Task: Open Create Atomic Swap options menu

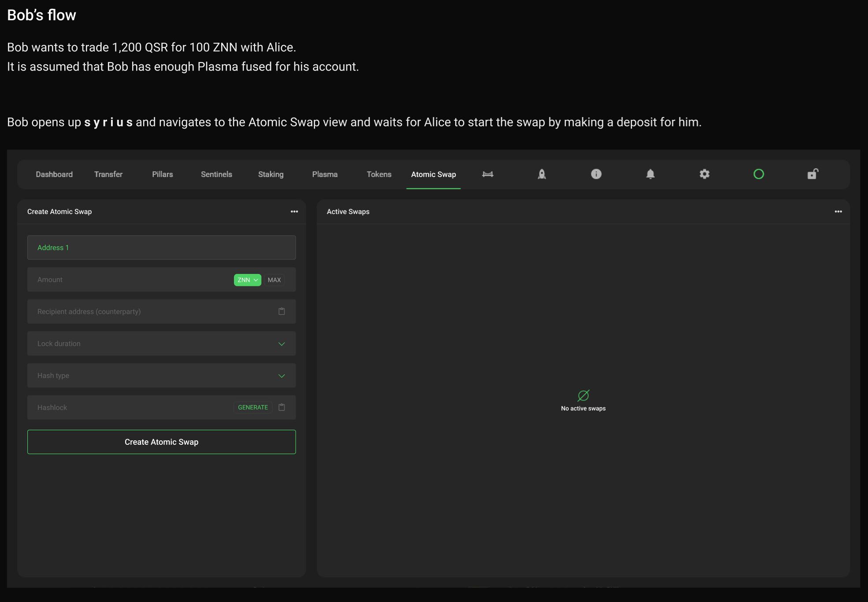Action: coord(294,212)
